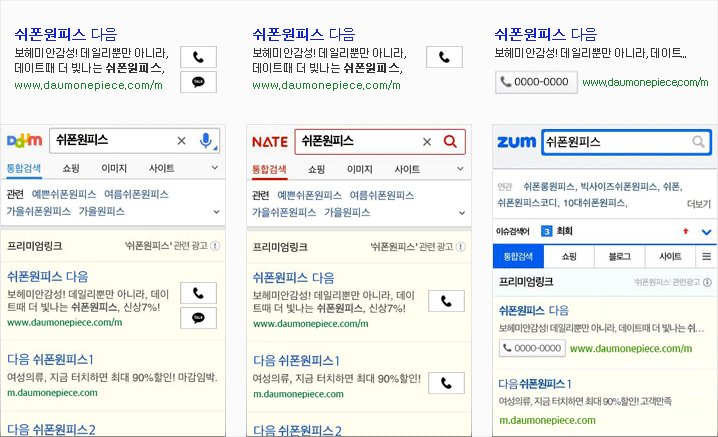The width and height of the screenshot is (718, 437).
Task: Open the 쉬폰원피스 다음 ad title in Daum results
Action: [x=48, y=277]
